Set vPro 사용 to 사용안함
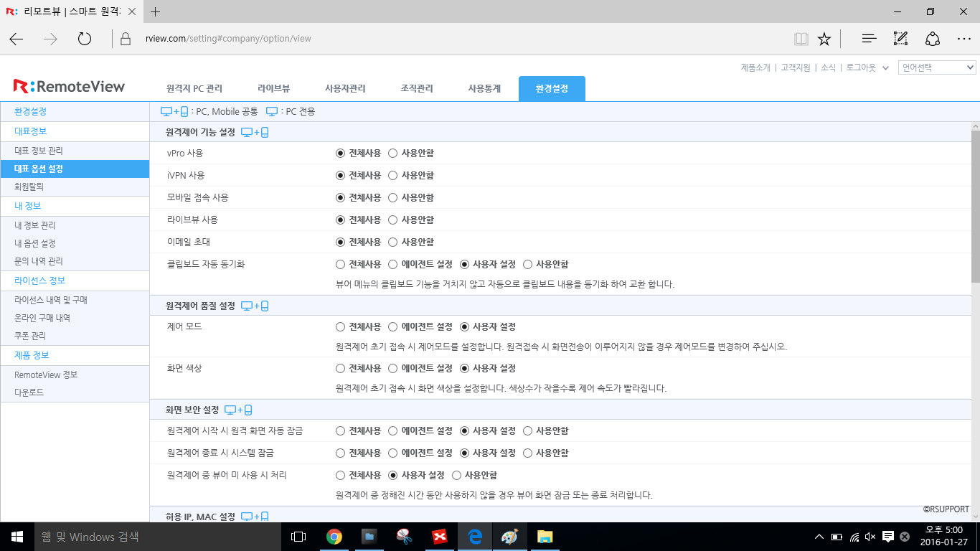The width and height of the screenshot is (980, 551). 392,153
